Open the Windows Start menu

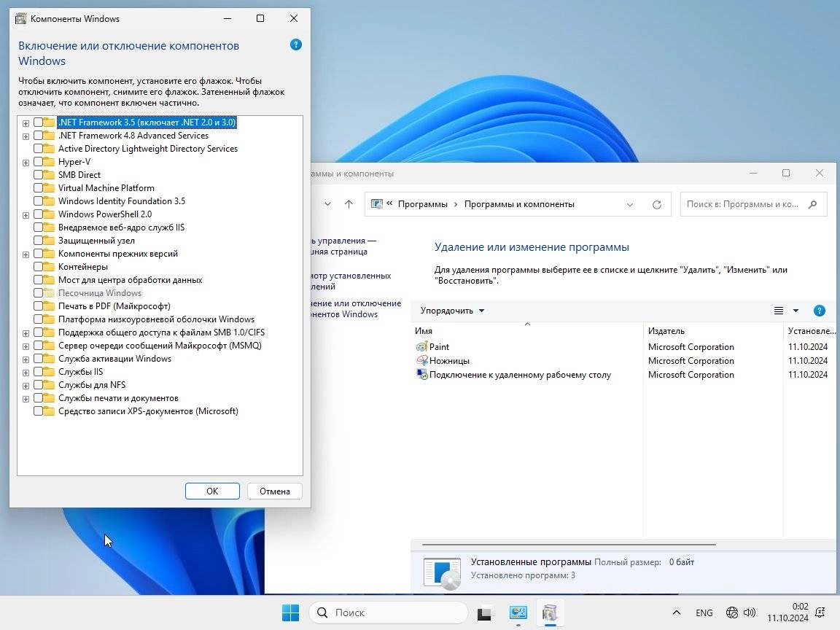pos(290,612)
